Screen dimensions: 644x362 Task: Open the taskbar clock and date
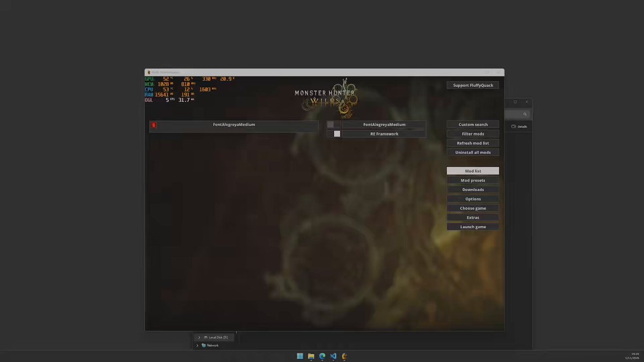tap(632, 356)
